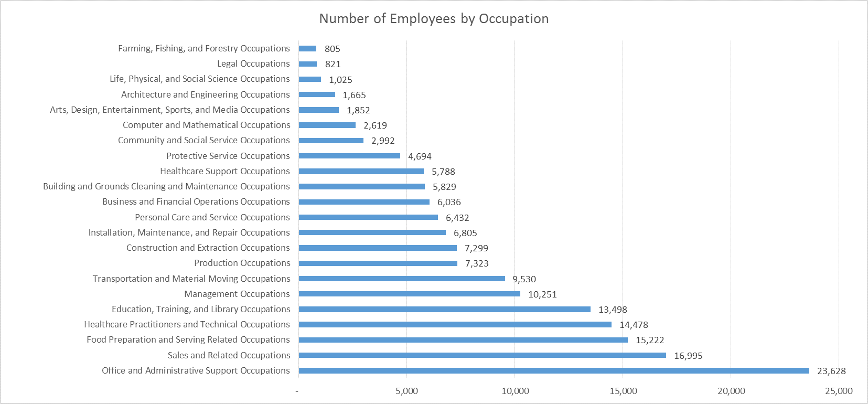
Task: Select the Life, Physical, and Social Science label
Action: click(x=199, y=79)
